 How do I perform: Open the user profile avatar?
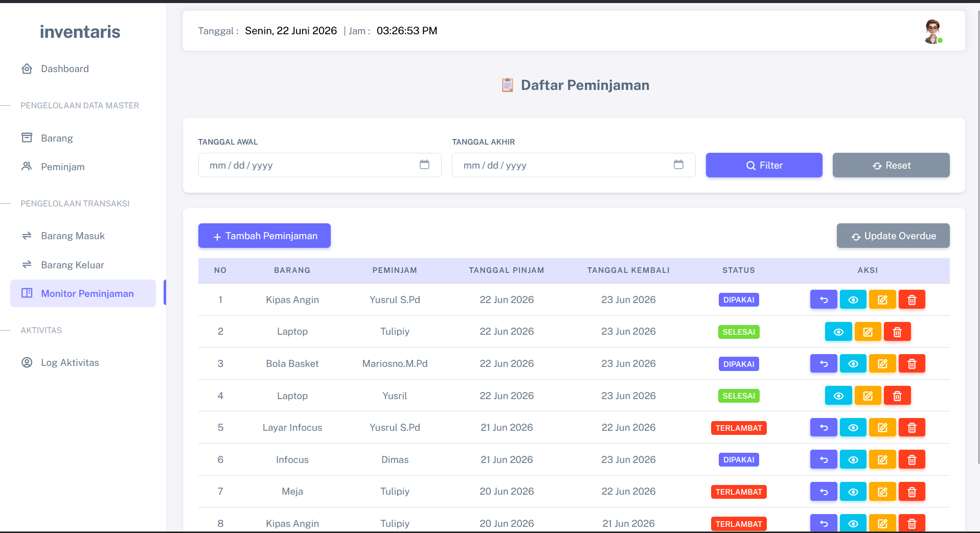(x=933, y=32)
